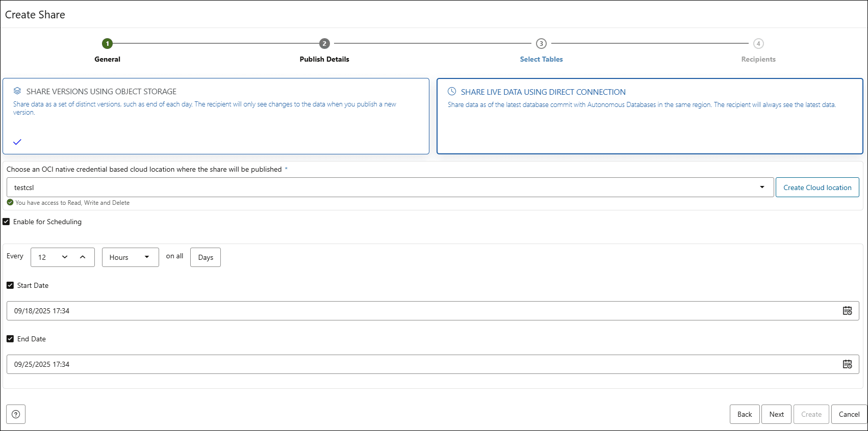Increase the interval value with up chevron

click(x=83, y=257)
